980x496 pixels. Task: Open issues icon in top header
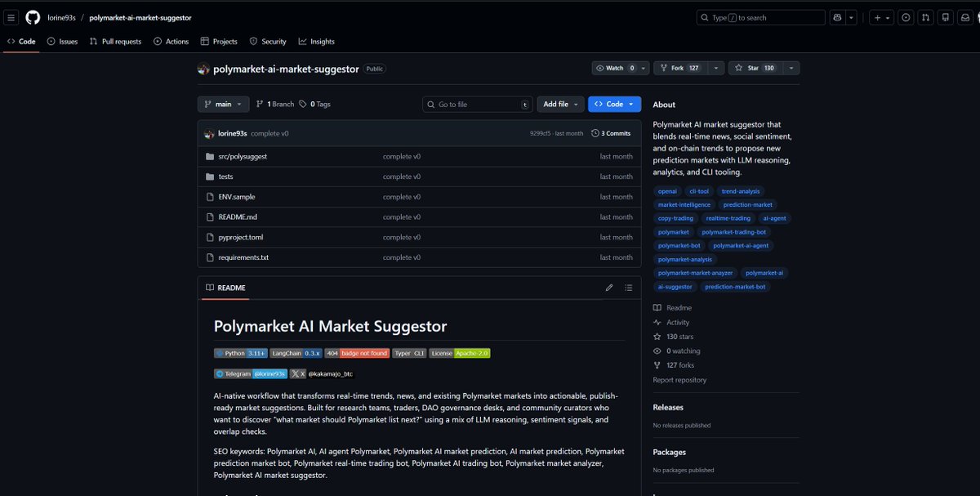(906, 17)
